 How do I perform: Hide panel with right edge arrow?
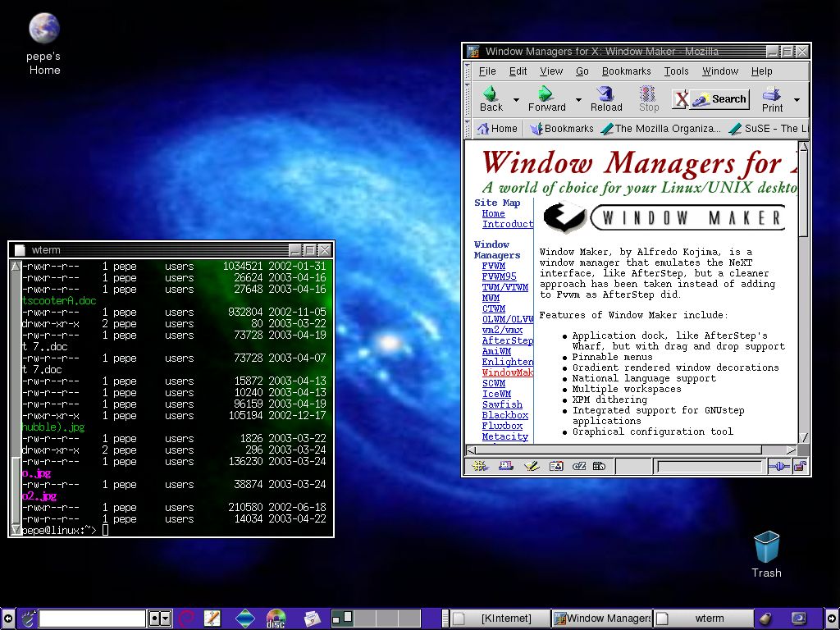pyautogui.click(x=832, y=619)
